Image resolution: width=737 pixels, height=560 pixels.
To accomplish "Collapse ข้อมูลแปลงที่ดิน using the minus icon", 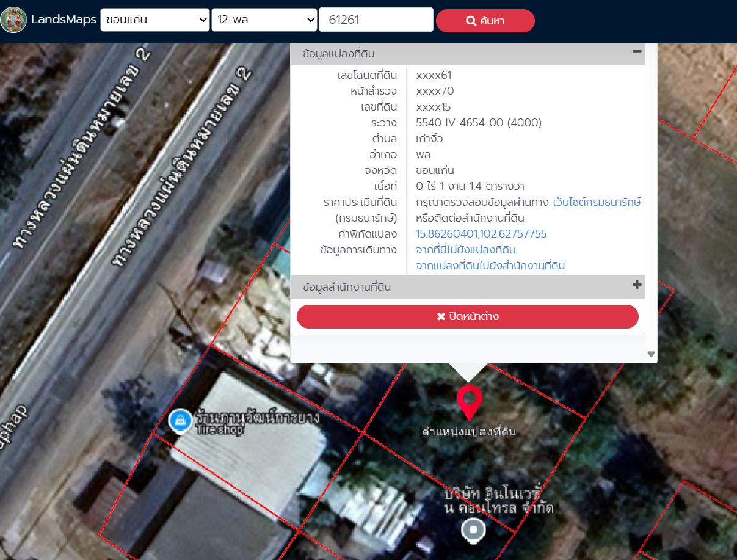I will 637,52.
